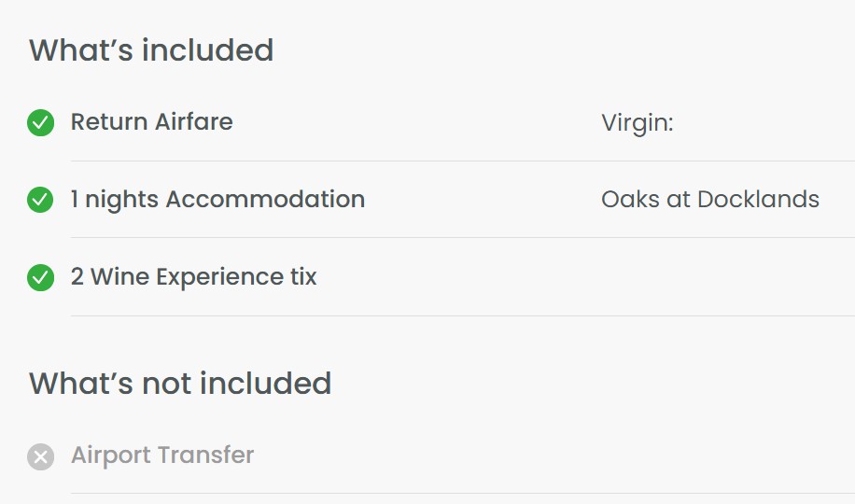Click the divider line below 2 Wine Experience tix
This screenshot has height=504, width=855.
(463, 315)
